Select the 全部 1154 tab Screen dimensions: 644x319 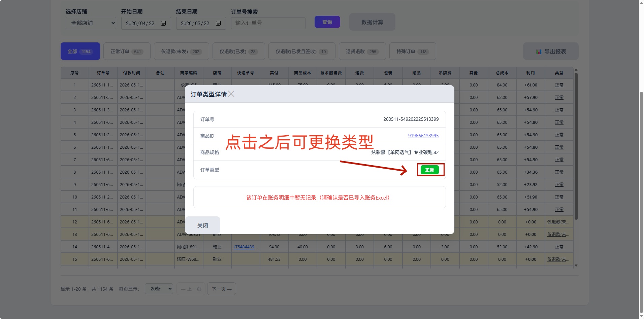[80, 51]
